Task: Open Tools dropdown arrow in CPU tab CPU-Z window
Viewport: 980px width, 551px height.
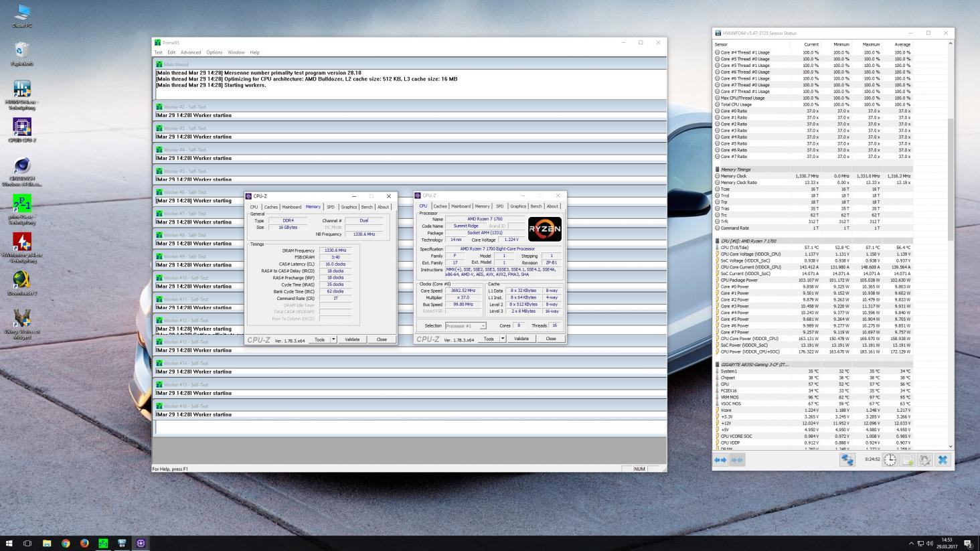Action: [503, 339]
